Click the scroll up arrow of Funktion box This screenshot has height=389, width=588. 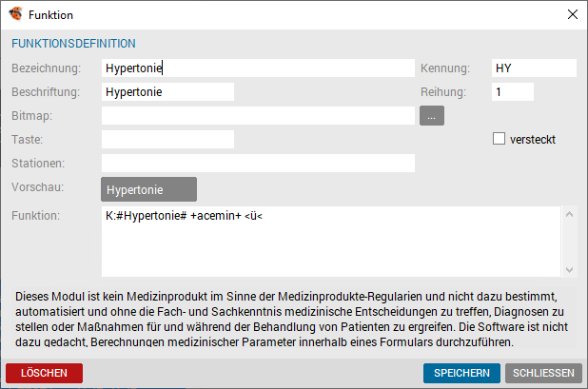(569, 214)
